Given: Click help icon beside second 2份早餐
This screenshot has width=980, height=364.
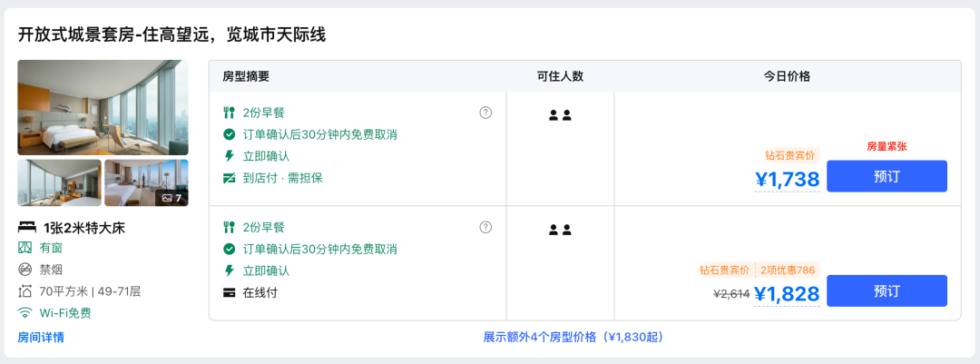Looking at the screenshot, I should point(485,227).
